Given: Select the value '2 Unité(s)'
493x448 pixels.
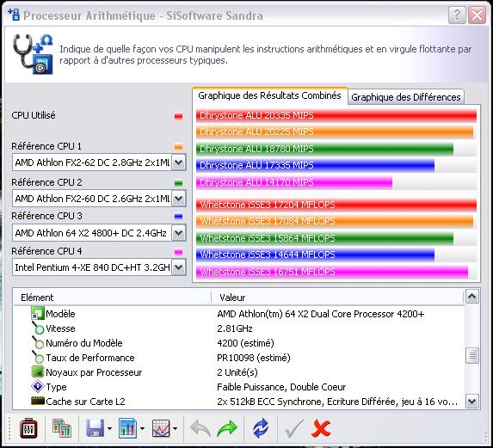Looking at the screenshot, I should point(237,372).
